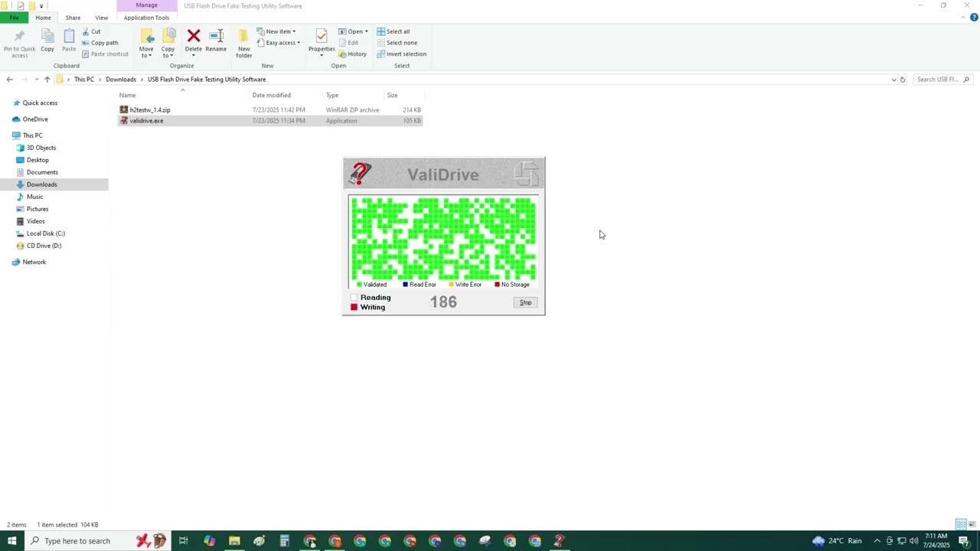Switch to the View ribbon tab
Image resolution: width=980 pixels, height=551 pixels.
point(101,18)
